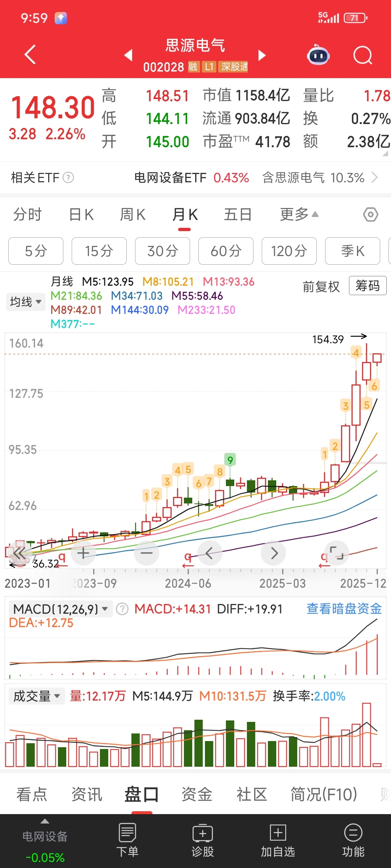Select the 盘口 tab

coord(142,795)
